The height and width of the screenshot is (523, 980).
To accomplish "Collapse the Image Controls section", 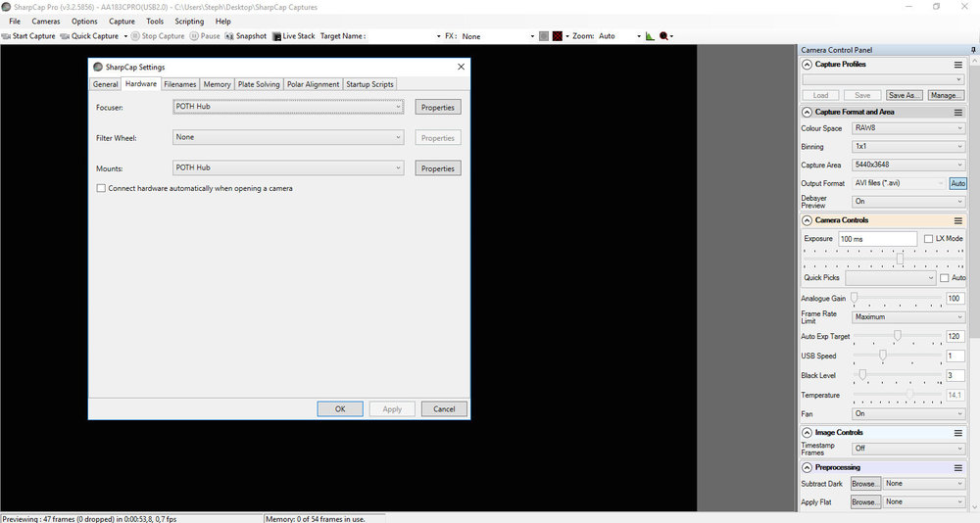I will 807,432.
